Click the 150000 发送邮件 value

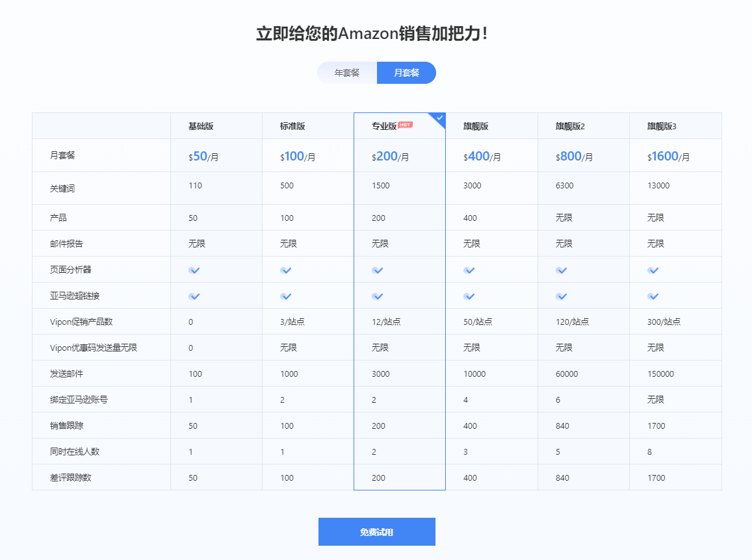660,374
